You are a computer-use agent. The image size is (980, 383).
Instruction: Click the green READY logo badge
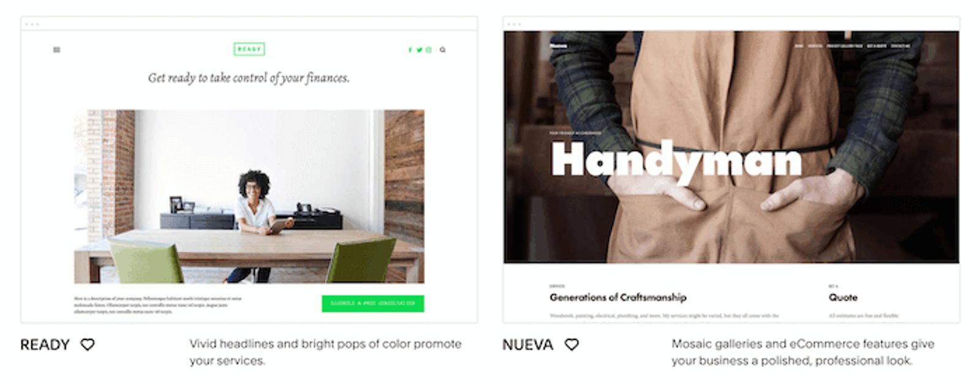click(249, 49)
